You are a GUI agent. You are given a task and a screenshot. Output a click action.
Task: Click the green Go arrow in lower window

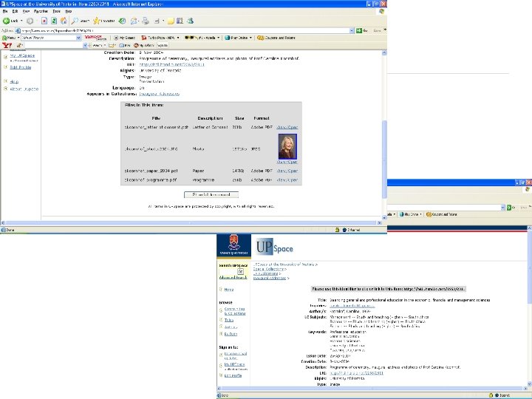tap(509, 208)
